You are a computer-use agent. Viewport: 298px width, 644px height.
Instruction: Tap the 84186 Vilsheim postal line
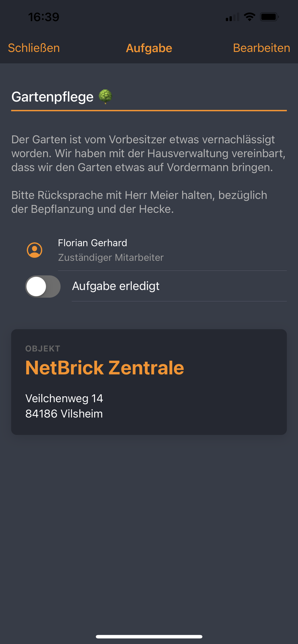(x=64, y=414)
